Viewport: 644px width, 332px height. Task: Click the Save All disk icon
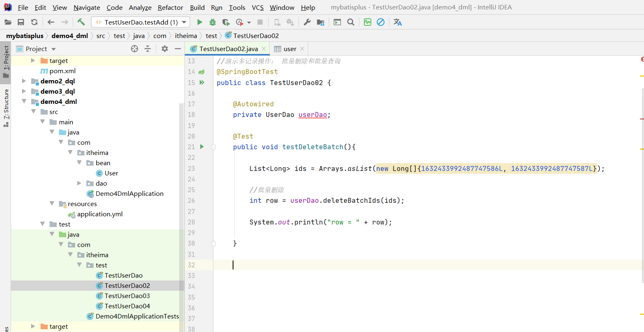(21, 22)
